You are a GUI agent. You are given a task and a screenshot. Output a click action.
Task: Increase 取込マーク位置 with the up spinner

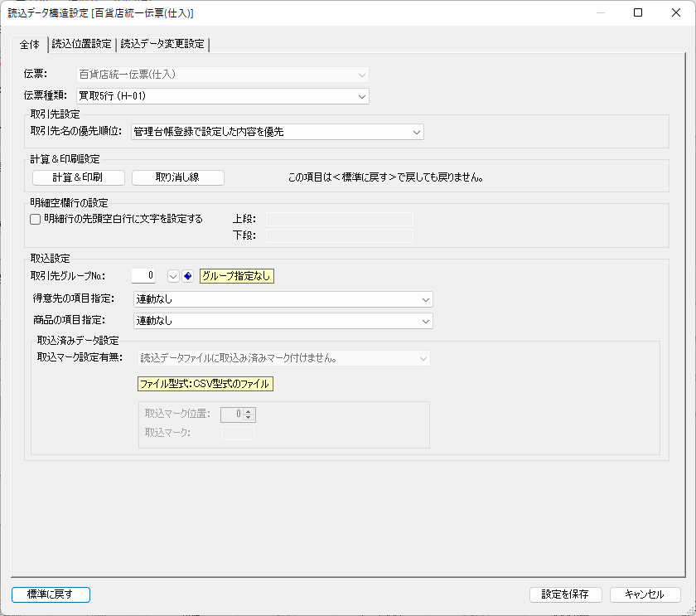[x=249, y=411]
